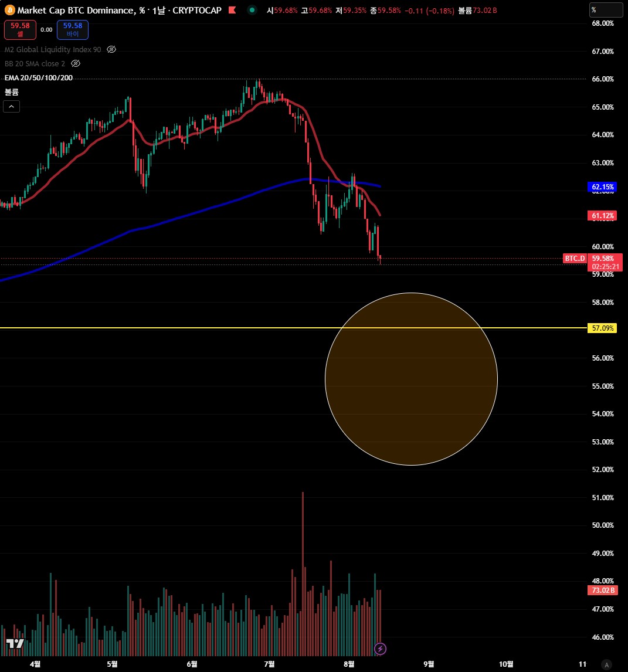This screenshot has width=628, height=672.
Task: Click the red 61.12% EMA price label
Action: tap(602, 216)
